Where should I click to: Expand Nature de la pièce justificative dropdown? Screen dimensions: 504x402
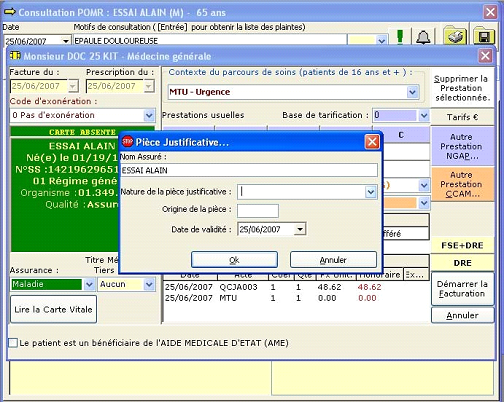click(x=371, y=192)
